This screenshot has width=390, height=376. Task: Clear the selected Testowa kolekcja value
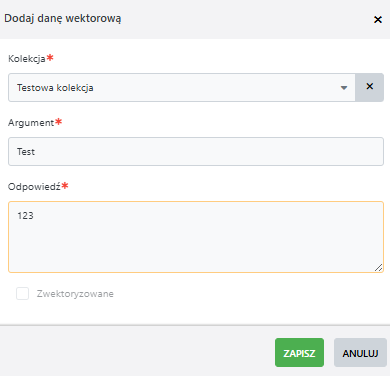369,87
